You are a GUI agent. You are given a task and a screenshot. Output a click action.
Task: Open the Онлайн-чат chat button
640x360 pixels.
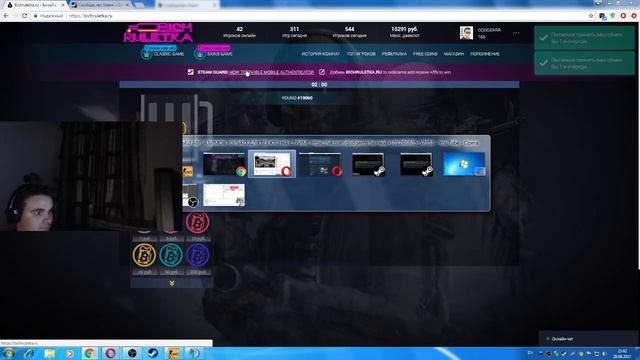pos(562,339)
